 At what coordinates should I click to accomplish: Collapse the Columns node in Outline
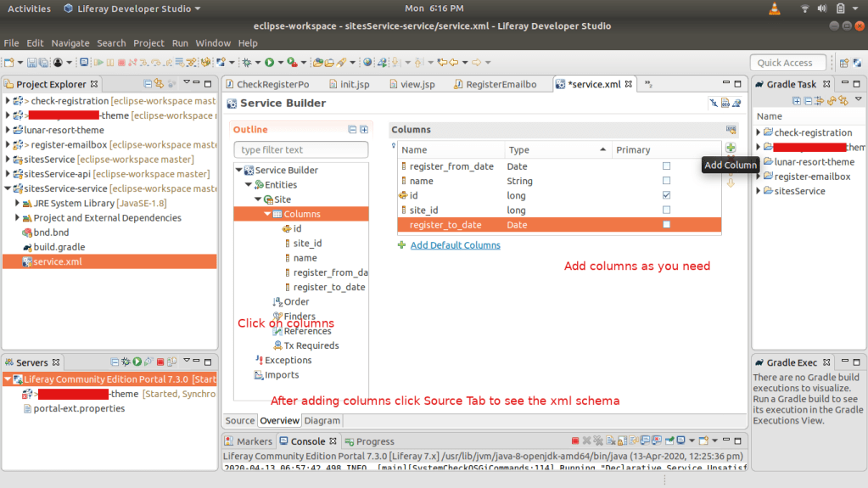click(x=267, y=214)
